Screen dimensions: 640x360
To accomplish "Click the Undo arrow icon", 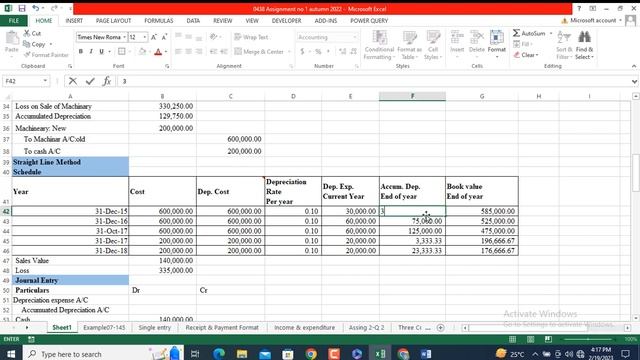I will [x=36, y=8].
